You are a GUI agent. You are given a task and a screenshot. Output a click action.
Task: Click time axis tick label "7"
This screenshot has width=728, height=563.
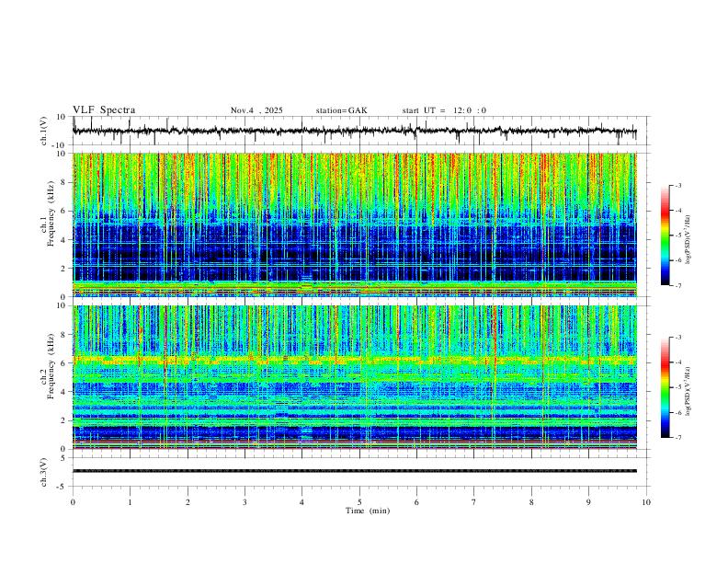coord(474,502)
